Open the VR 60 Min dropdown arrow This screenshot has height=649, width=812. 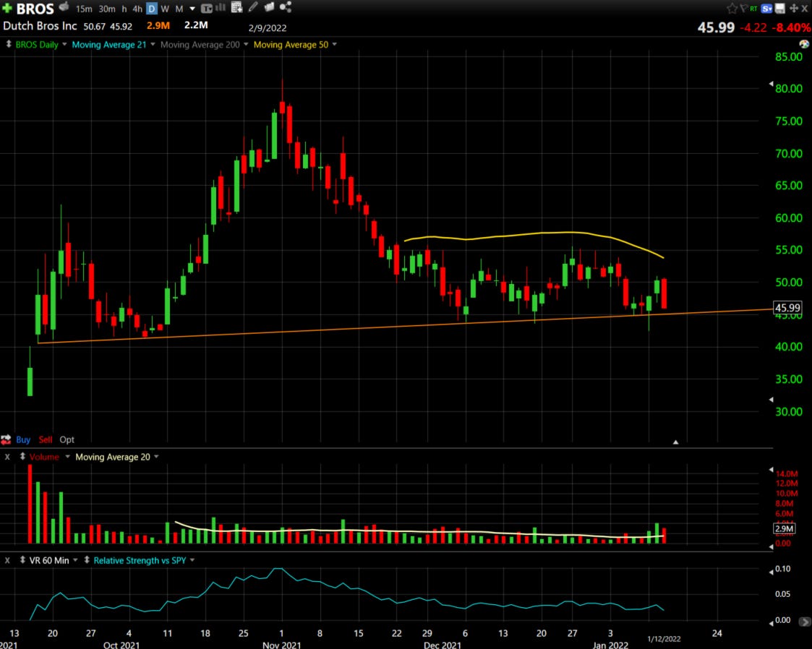(x=76, y=560)
